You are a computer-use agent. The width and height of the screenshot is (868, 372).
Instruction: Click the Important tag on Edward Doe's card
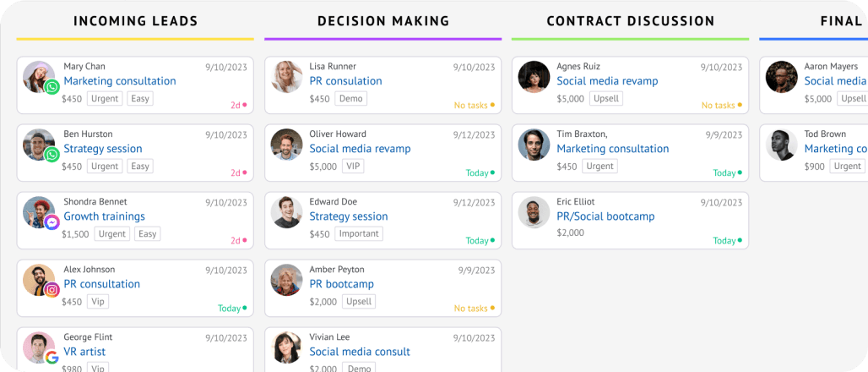click(359, 234)
